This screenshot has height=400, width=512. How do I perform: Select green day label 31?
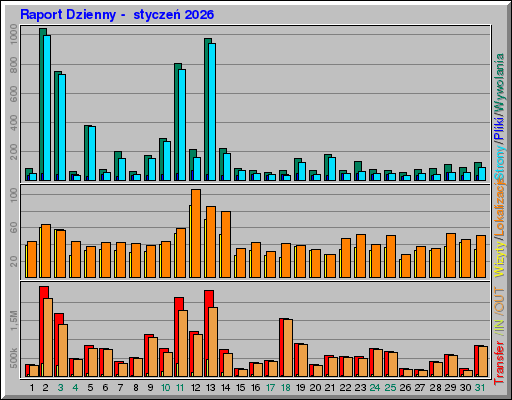pyautogui.click(x=480, y=388)
